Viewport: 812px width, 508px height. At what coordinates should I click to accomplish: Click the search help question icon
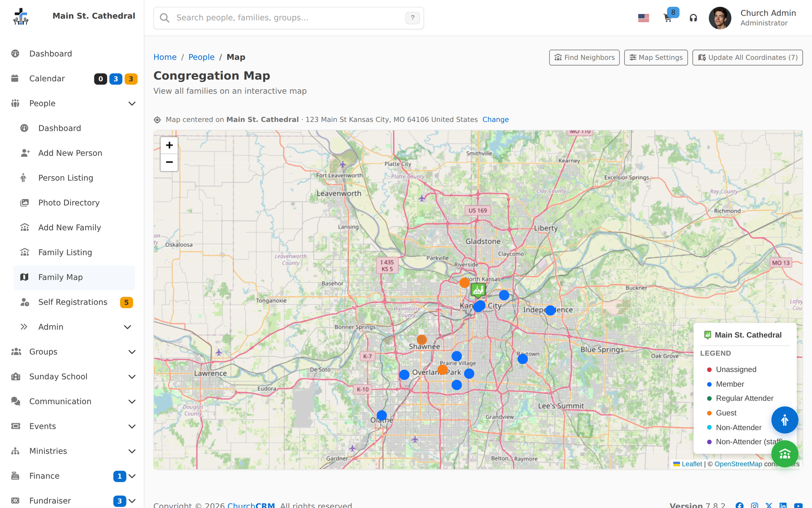click(412, 18)
